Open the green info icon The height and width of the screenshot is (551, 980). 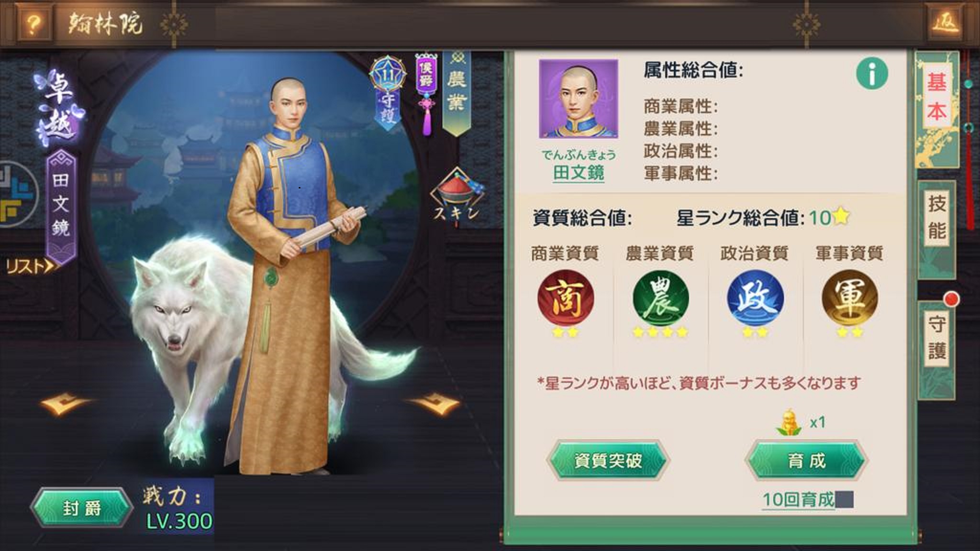coord(872,74)
